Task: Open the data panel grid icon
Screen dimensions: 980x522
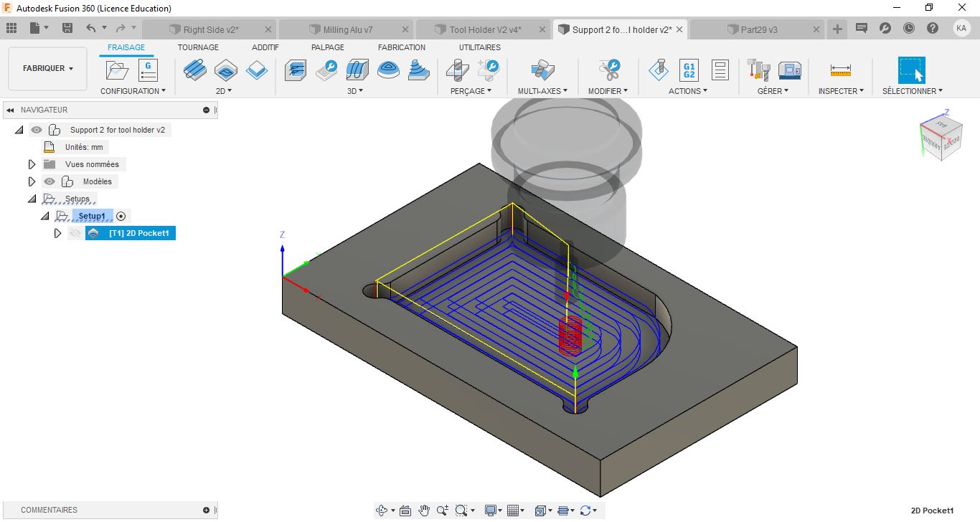Action: (11, 28)
